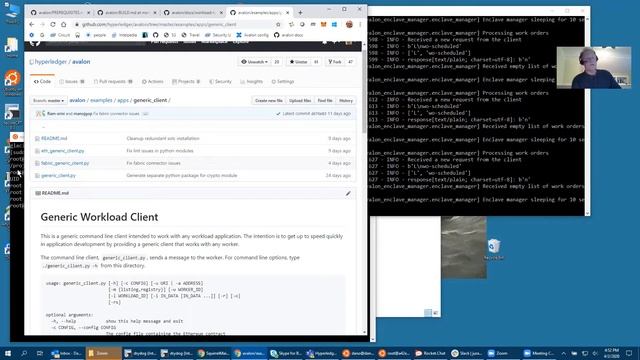Open a new browser tab
This screenshot has width=640, height=360.
[300, 13]
